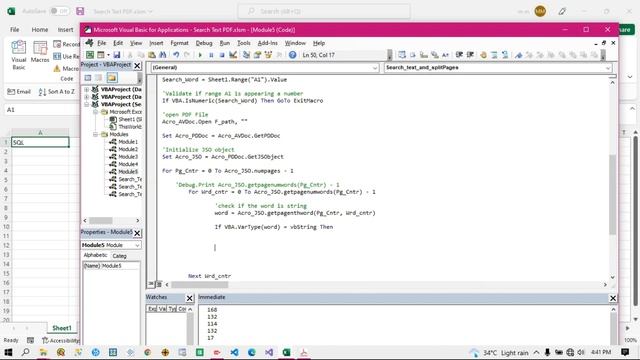Viewport: 640px width, 360px height.
Task: Run the macro with the green play icon
Action: (200, 55)
